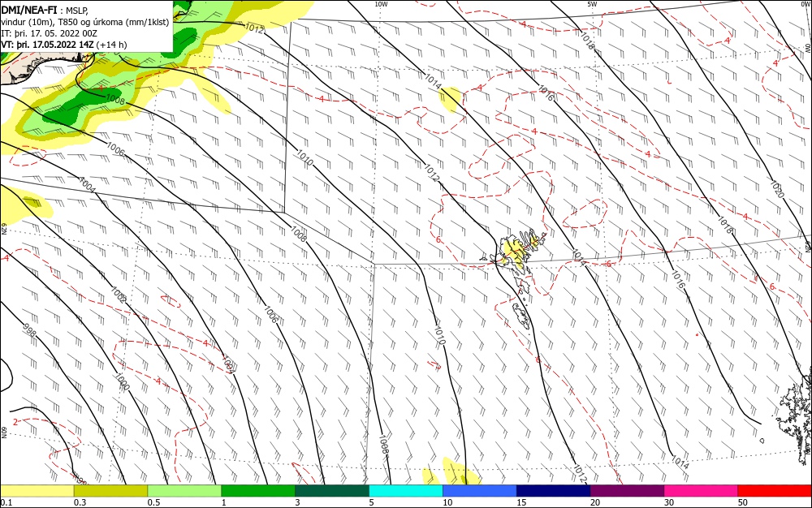Click the legend value "0.1"
Screen dimensions: 812x508
(x=6, y=502)
